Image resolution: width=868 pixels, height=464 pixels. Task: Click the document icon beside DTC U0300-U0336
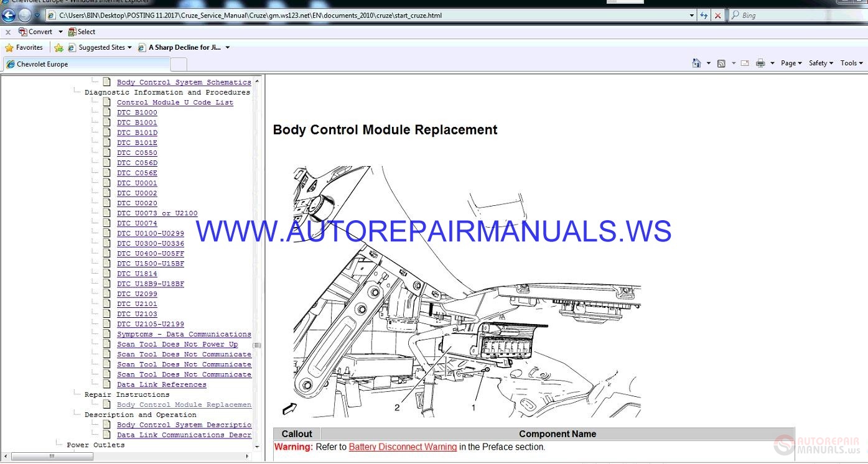(x=107, y=243)
